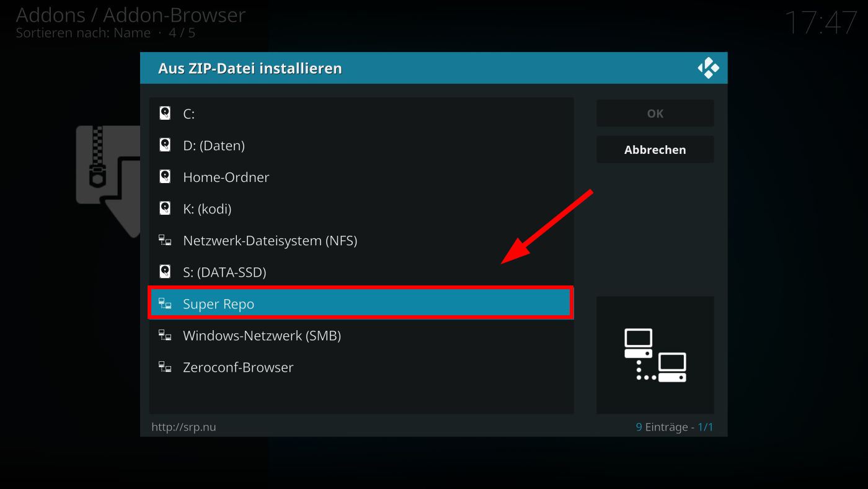
Task: Open the D: (Daten) entry
Action: pos(361,145)
